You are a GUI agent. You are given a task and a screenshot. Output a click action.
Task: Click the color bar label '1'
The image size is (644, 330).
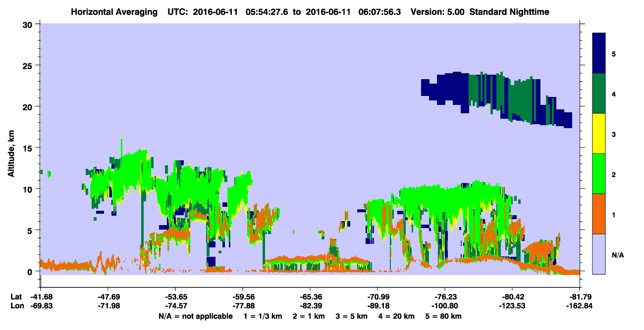click(614, 214)
